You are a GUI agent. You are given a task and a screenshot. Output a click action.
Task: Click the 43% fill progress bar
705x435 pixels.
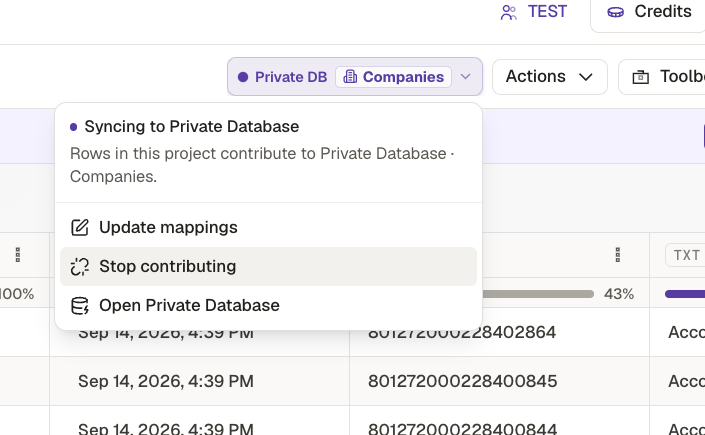click(x=538, y=294)
